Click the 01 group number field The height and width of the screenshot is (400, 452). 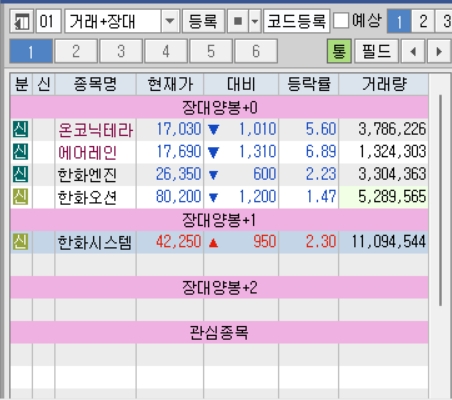tap(48, 22)
